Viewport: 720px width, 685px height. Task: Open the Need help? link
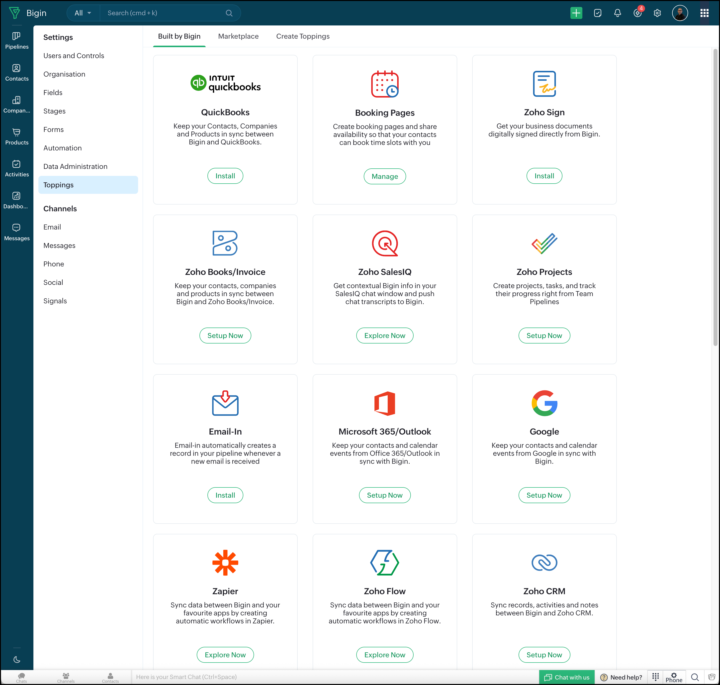(x=621, y=677)
